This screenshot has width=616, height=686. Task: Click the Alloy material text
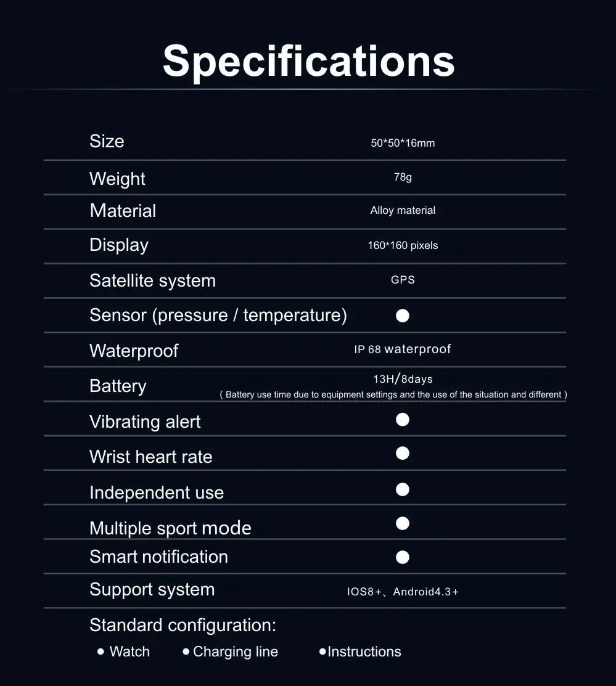click(x=403, y=210)
